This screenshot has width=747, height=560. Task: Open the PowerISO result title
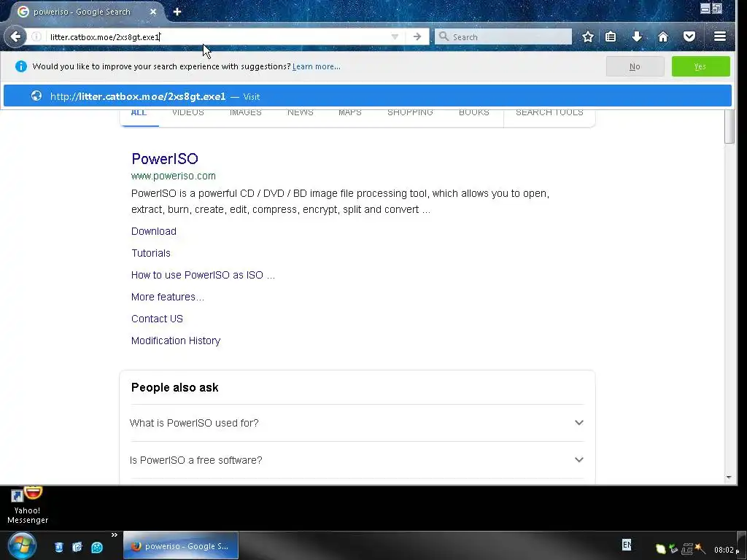165,158
